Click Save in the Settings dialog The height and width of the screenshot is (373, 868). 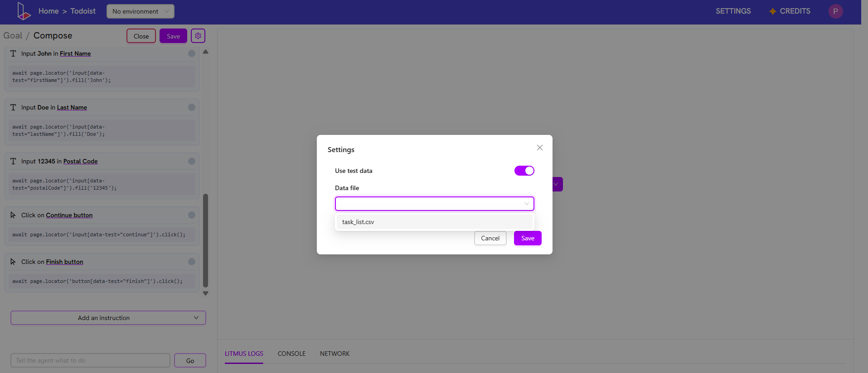[x=528, y=238]
